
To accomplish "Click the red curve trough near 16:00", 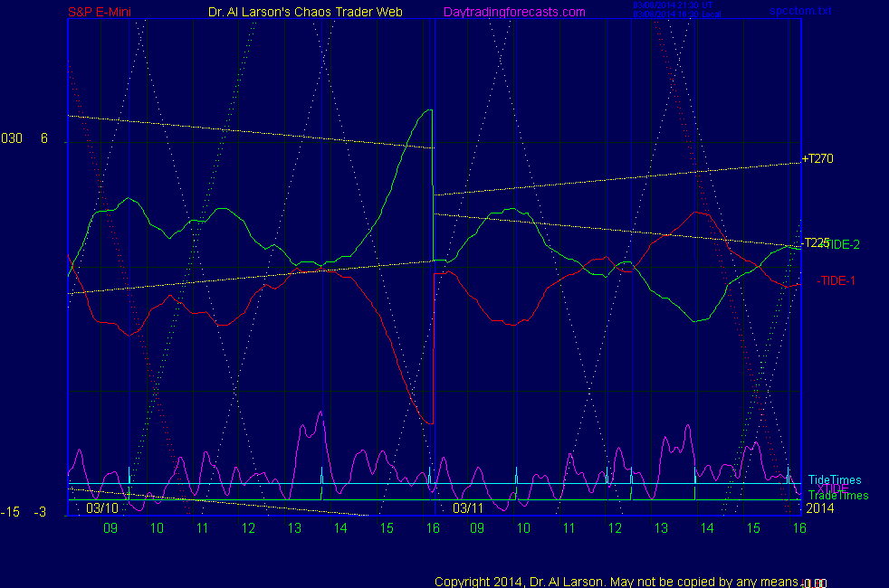I will [429, 422].
